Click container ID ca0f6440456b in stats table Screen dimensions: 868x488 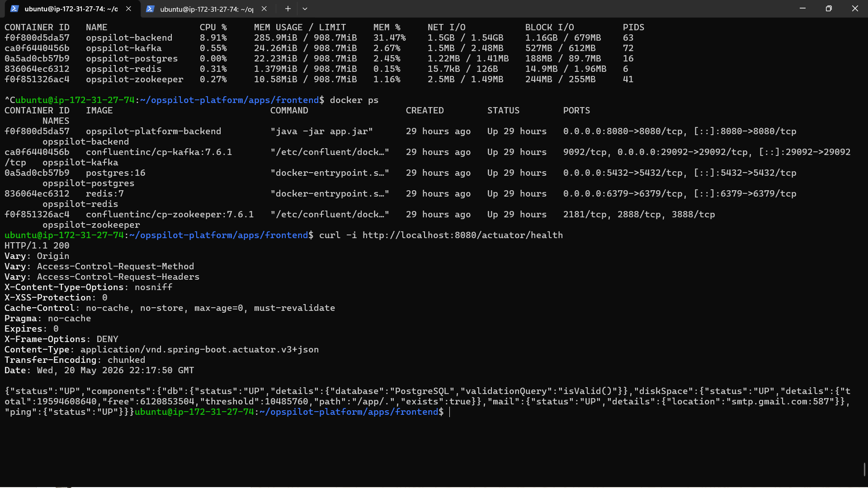coord(37,48)
